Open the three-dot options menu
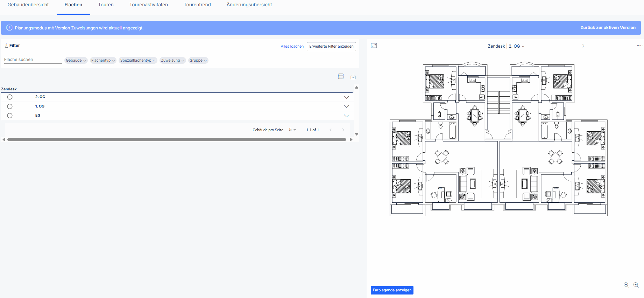Viewport: 644px width, 298px height. point(640,46)
